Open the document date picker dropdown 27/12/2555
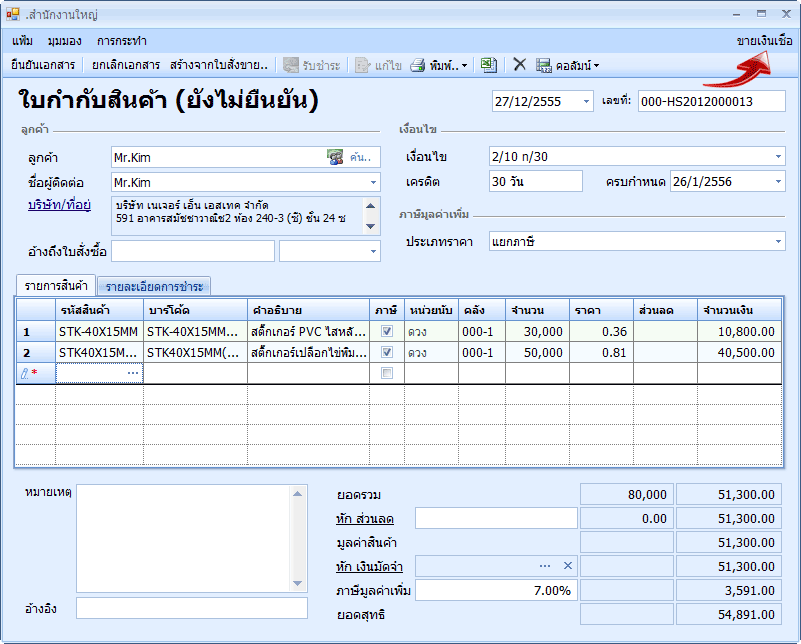Viewport: 801px width, 644px height. point(585,102)
